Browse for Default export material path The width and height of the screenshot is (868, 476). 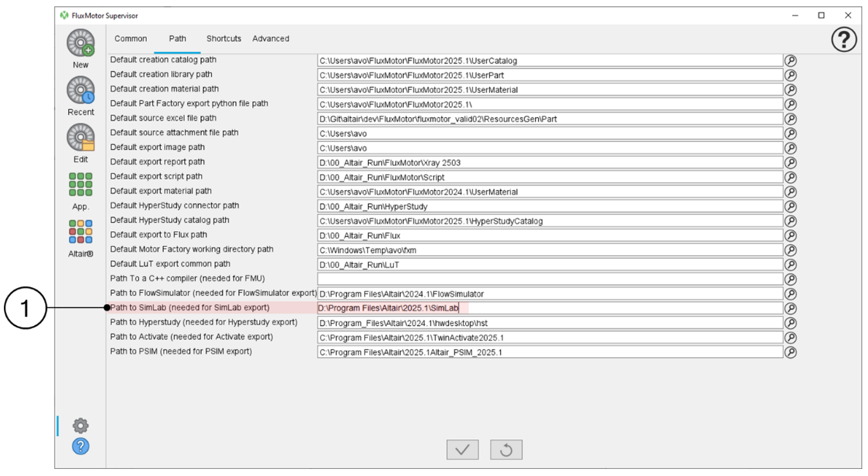pos(791,192)
